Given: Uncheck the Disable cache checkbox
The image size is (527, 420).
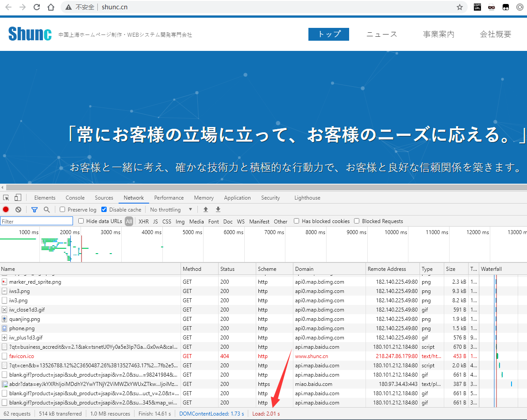Looking at the screenshot, I should (x=104, y=210).
